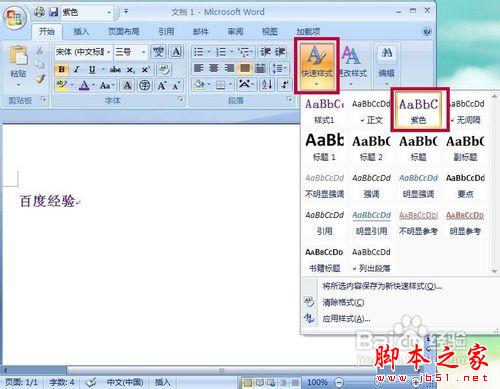The width and height of the screenshot is (500, 389).
Task: Click the shading paint bucket icon
Action: (199, 85)
